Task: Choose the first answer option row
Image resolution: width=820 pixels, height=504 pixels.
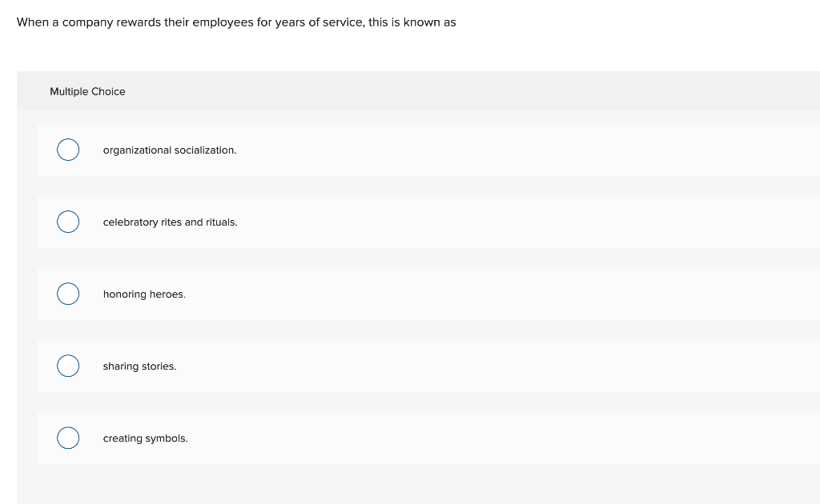Action: [x=400, y=150]
